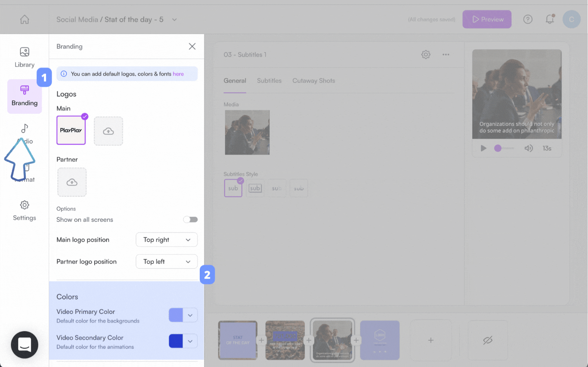Viewport: 588px width, 367px height.
Task: Open the Settings panel
Action: tap(24, 210)
